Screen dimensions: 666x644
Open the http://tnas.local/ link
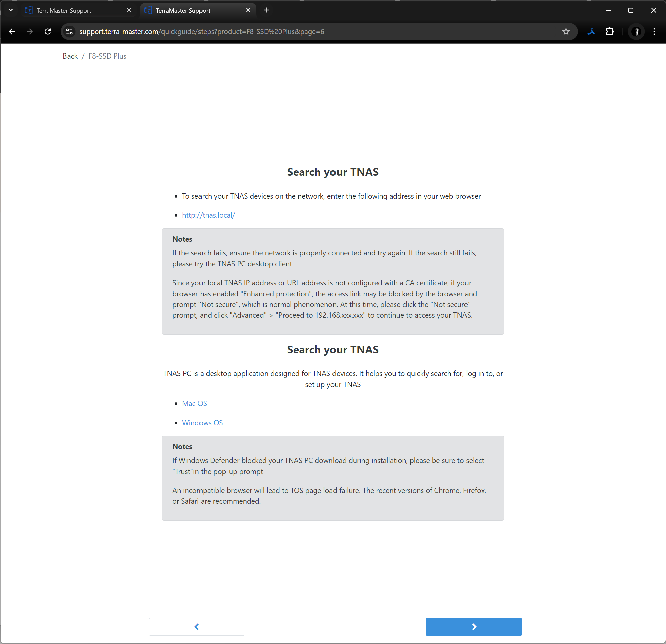click(208, 215)
